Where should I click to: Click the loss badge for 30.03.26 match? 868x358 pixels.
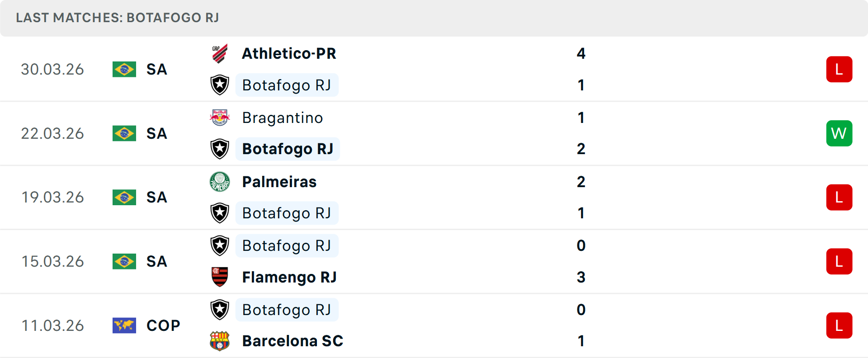[x=839, y=69]
